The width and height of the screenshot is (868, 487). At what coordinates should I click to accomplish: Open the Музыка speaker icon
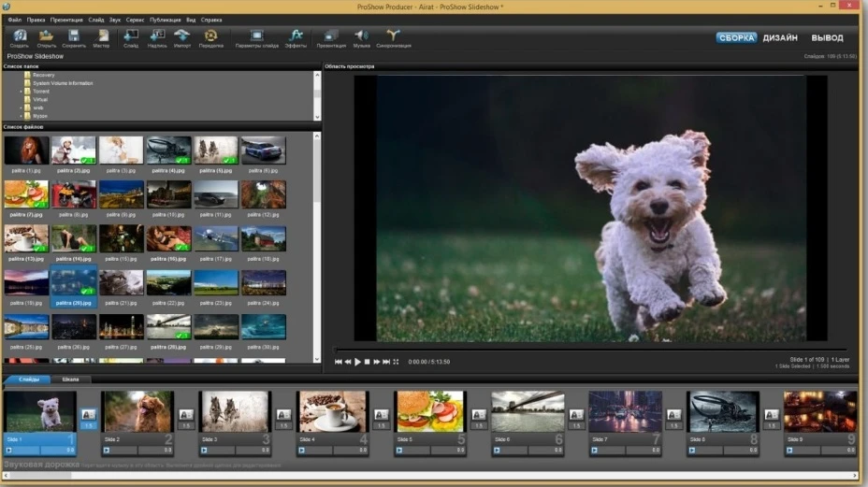[x=361, y=37]
